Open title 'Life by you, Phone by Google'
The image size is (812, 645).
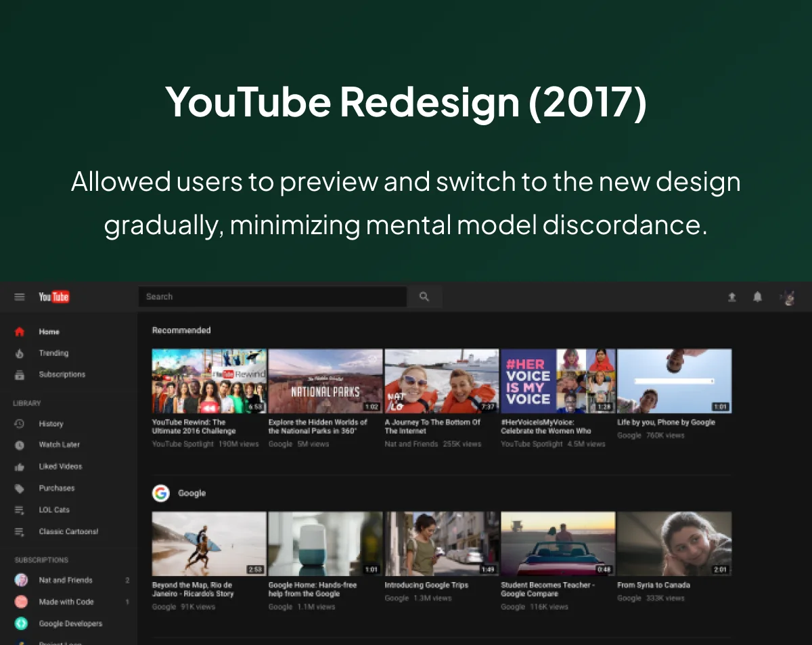[x=667, y=422]
